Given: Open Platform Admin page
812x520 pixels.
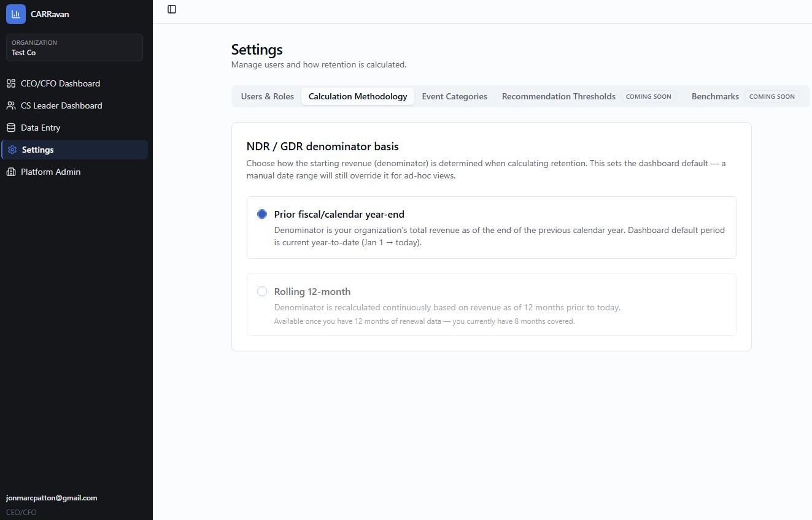Looking at the screenshot, I should 74,172.
